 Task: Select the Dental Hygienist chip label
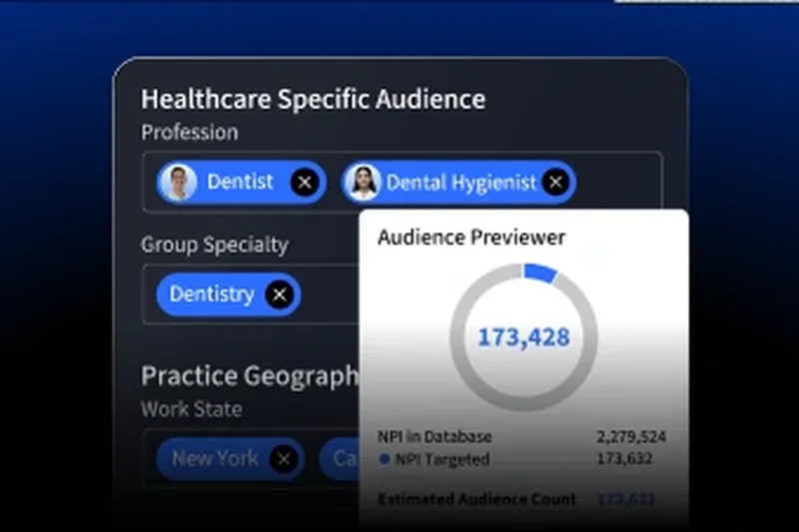click(460, 183)
